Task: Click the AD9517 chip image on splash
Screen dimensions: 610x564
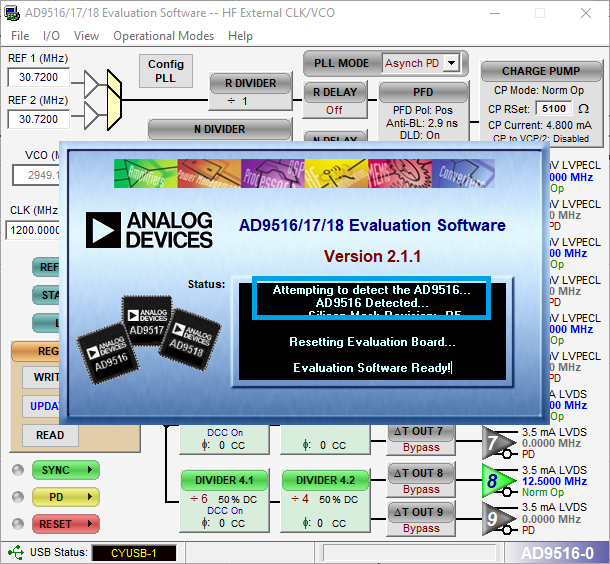Action: [x=147, y=321]
